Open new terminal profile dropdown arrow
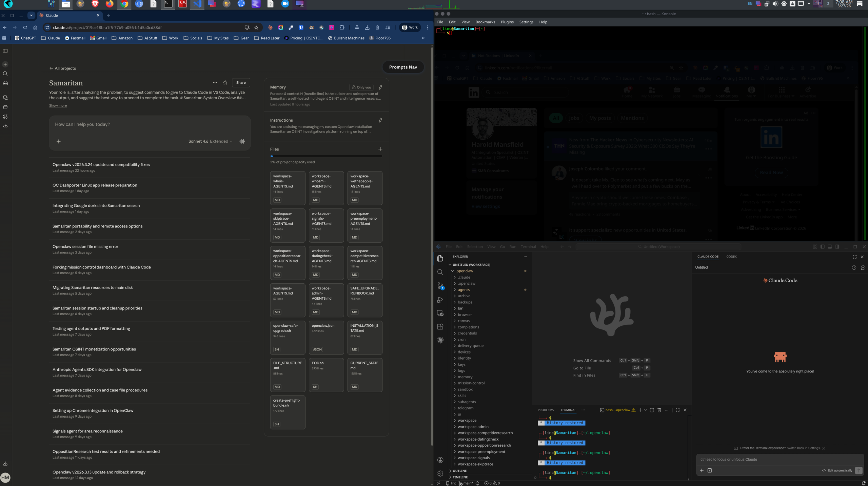This screenshot has width=868, height=486. (645, 410)
